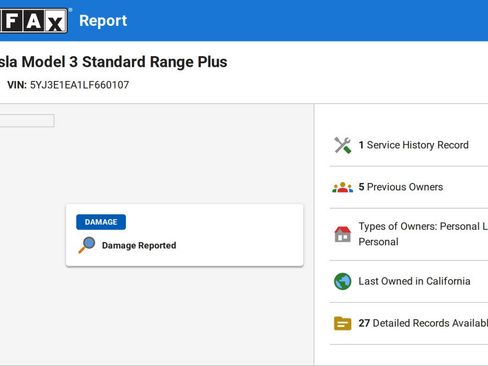Screen dimensions: 488x366
Task: Click the red house owner type icon
Action: tap(343, 234)
